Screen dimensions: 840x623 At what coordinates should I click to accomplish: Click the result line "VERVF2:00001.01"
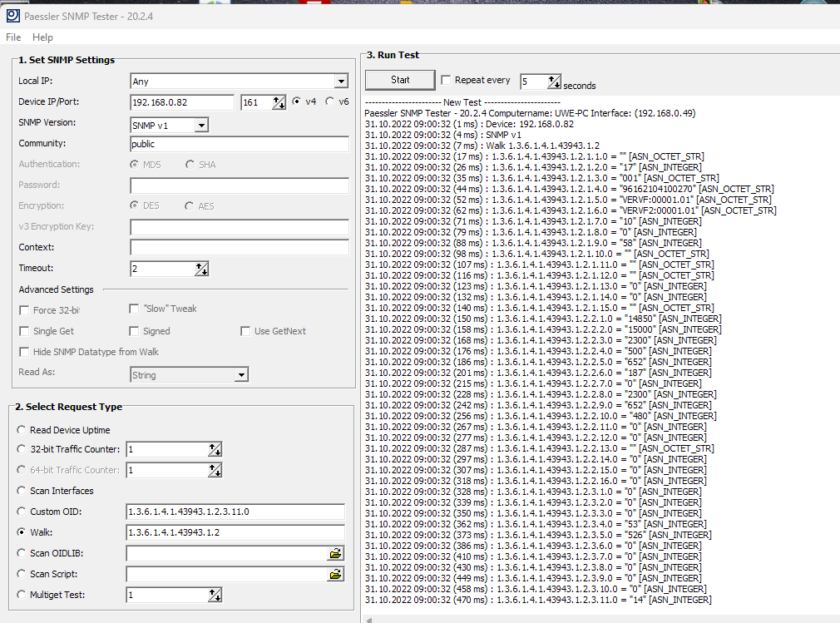pyautogui.click(x=571, y=210)
